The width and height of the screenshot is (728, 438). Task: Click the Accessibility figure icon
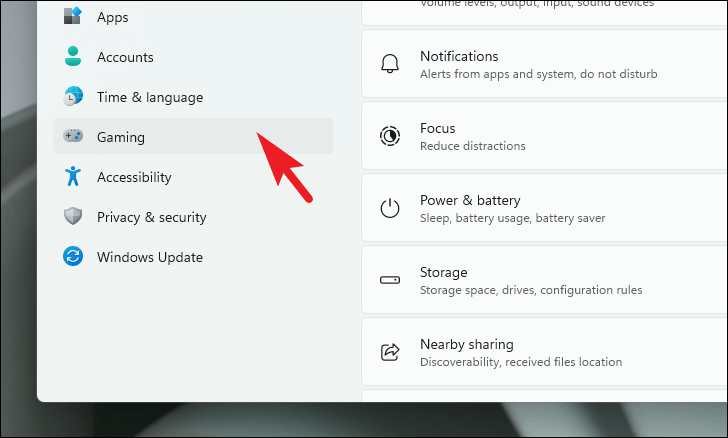tap(73, 177)
